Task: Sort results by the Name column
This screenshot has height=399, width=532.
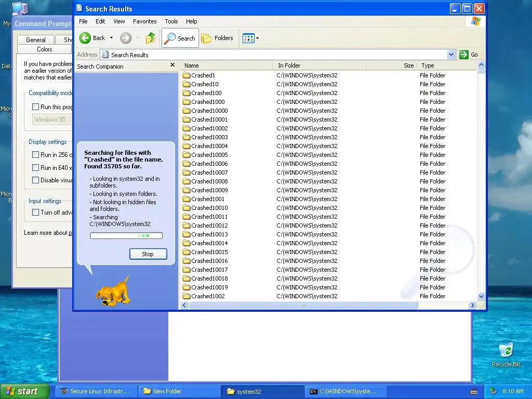Action: coord(227,65)
